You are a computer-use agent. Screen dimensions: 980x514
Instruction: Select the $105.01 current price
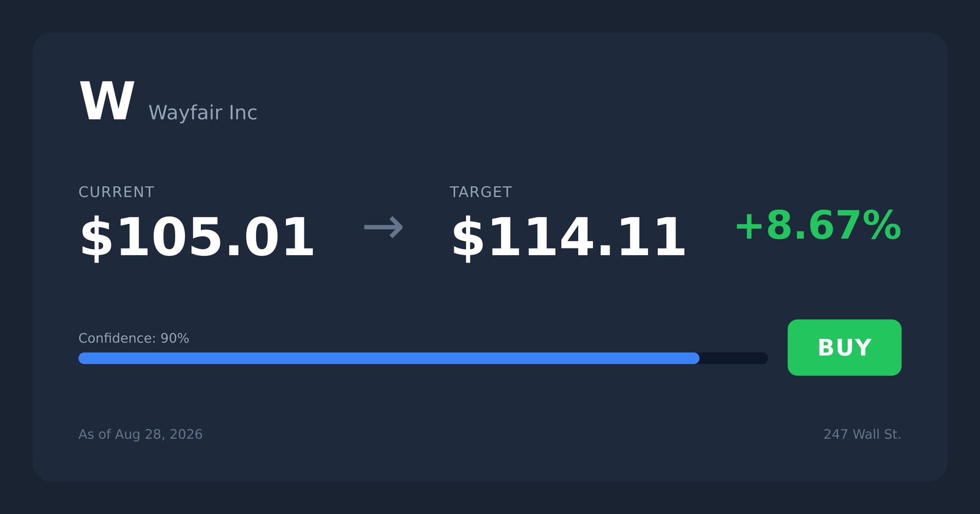click(x=197, y=237)
